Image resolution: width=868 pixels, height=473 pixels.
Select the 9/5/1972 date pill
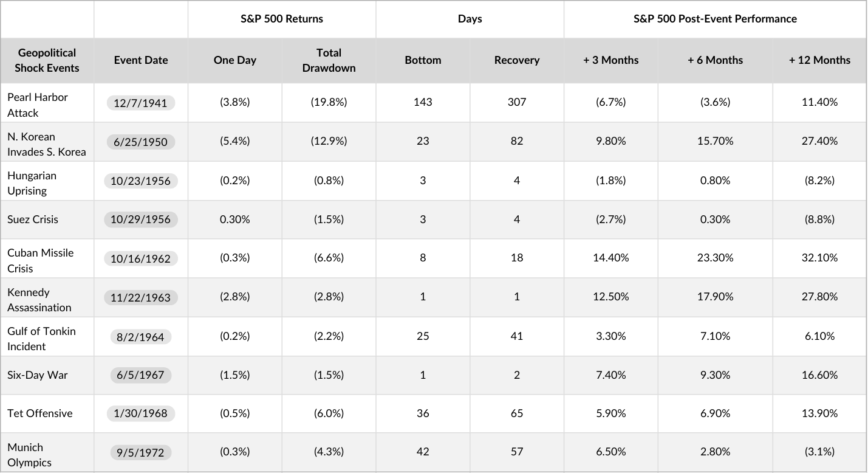[140, 452]
